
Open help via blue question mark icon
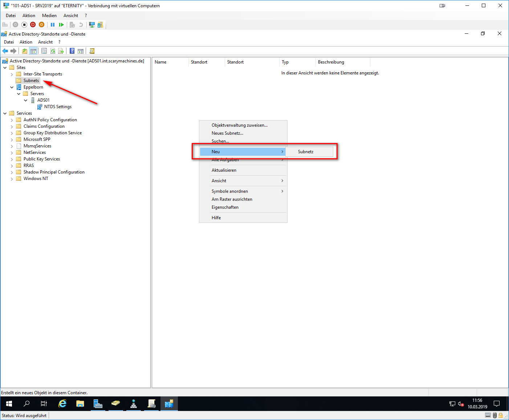pos(72,51)
